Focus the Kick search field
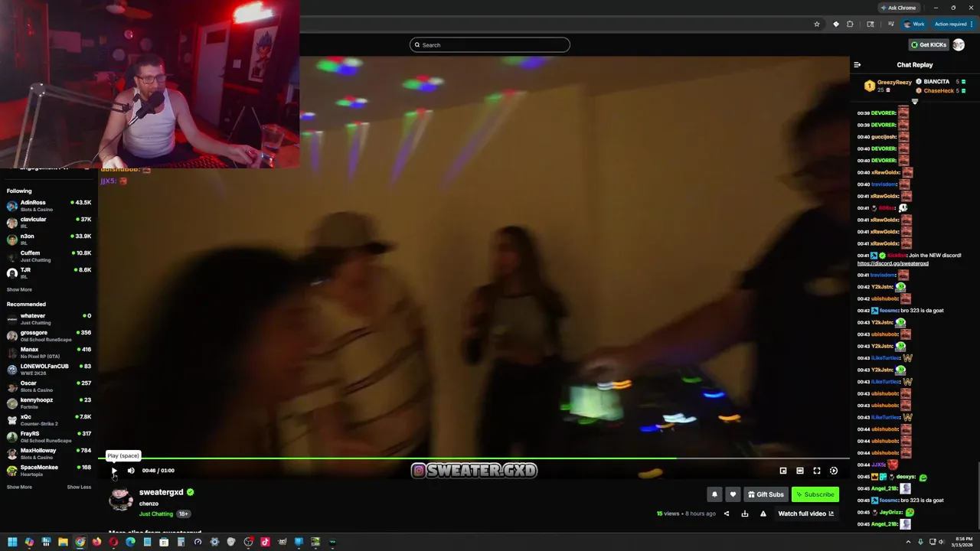980x551 pixels. pyautogui.click(x=490, y=44)
